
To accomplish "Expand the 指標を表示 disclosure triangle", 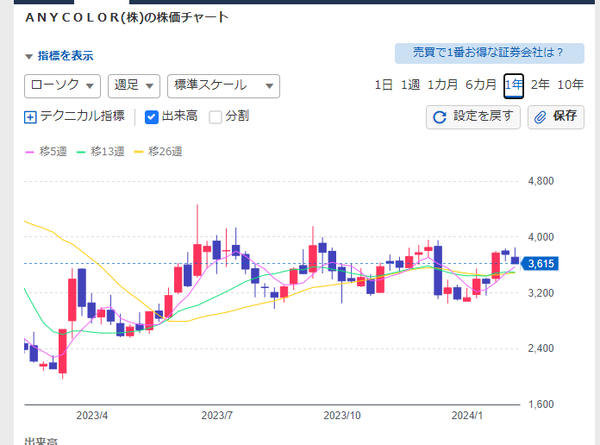I will pyautogui.click(x=29, y=57).
